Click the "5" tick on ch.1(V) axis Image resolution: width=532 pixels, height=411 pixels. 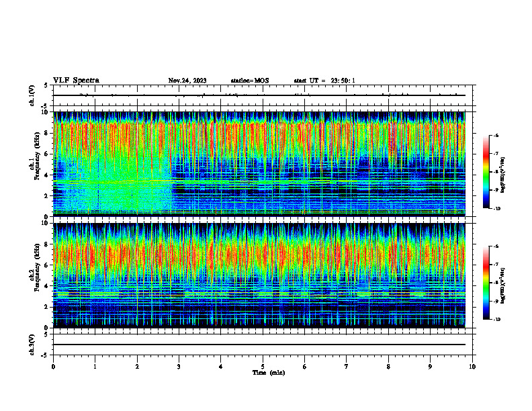pyautogui.click(x=46, y=86)
